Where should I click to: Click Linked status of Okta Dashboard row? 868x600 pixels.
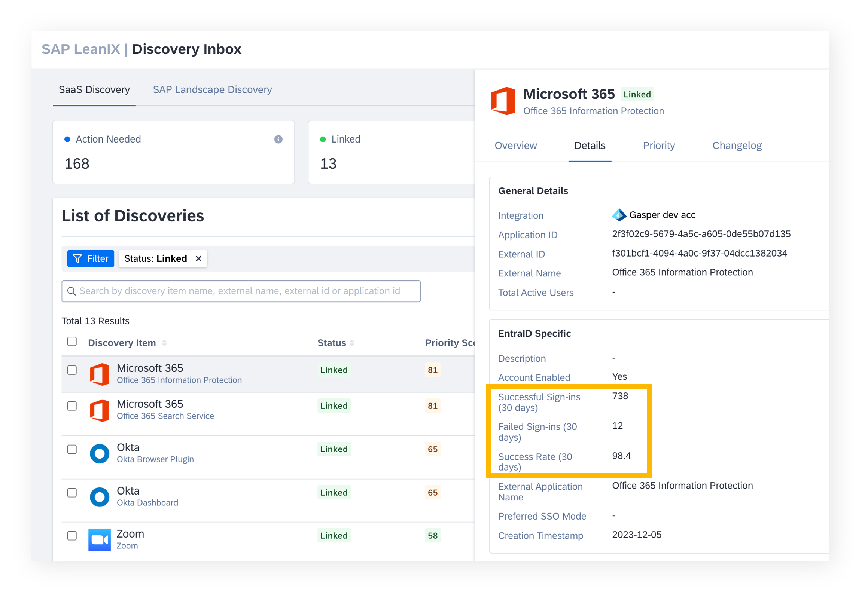(334, 493)
